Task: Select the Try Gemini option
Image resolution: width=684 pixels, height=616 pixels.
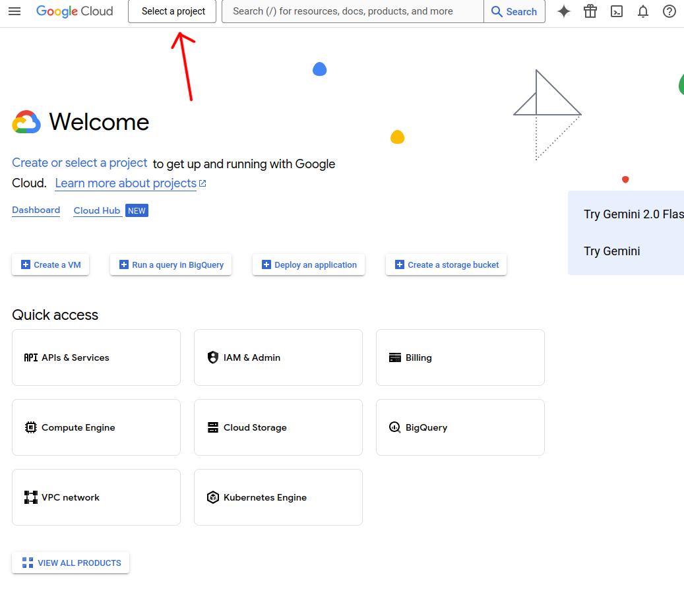Action: tap(612, 251)
